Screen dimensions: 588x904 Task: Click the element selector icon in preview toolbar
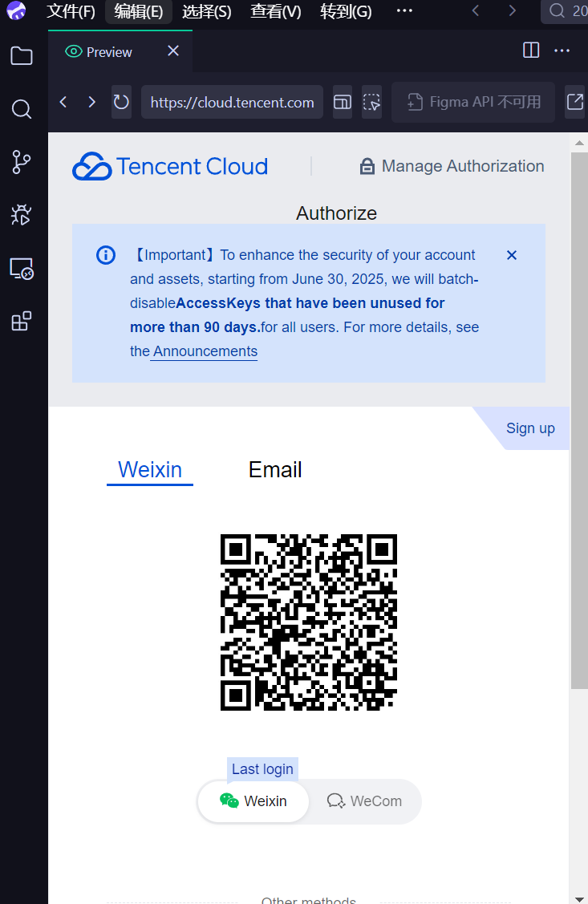click(x=371, y=102)
